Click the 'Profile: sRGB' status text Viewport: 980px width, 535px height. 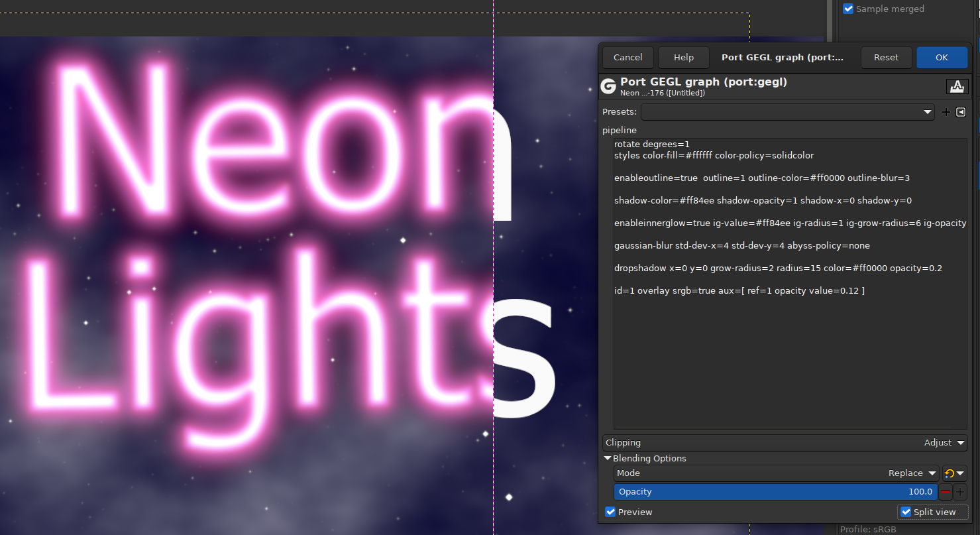click(868, 530)
